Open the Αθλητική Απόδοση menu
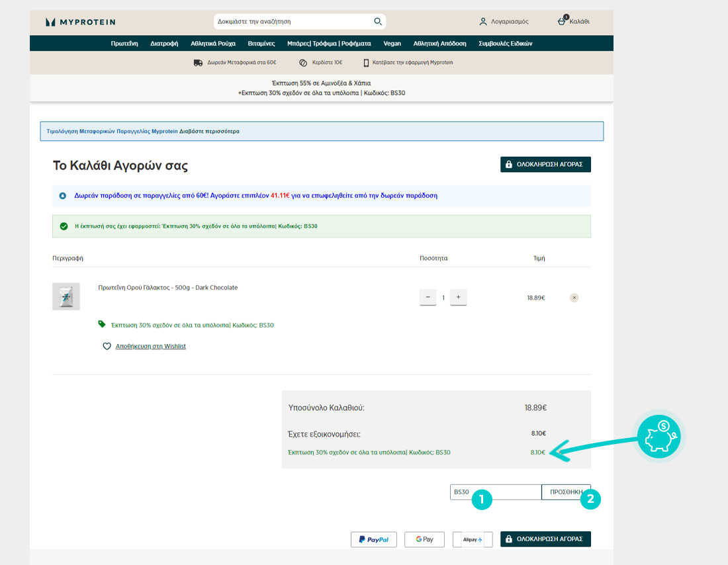The width and height of the screenshot is (728, 565). pyautogui.click(x=439, y=43)
